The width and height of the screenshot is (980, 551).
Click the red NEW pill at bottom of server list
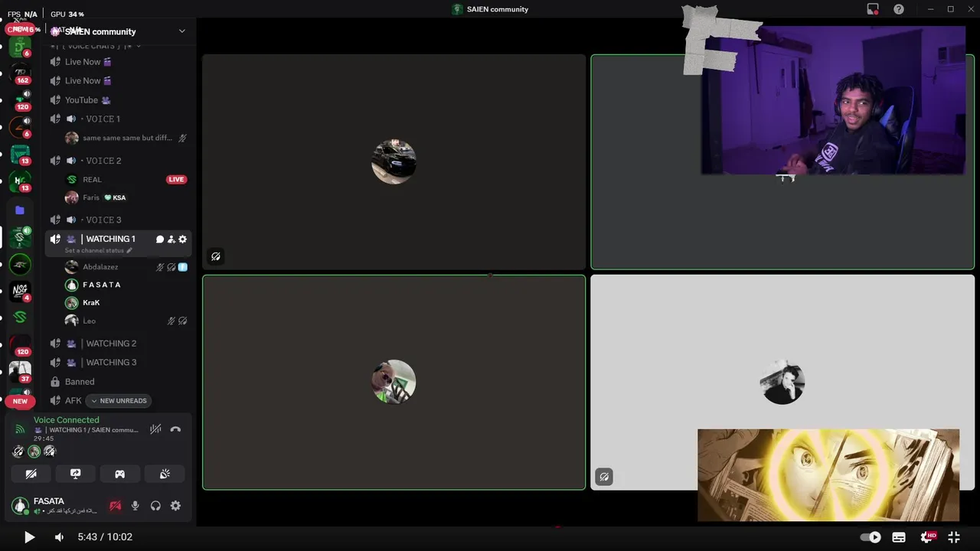point(20,401)
